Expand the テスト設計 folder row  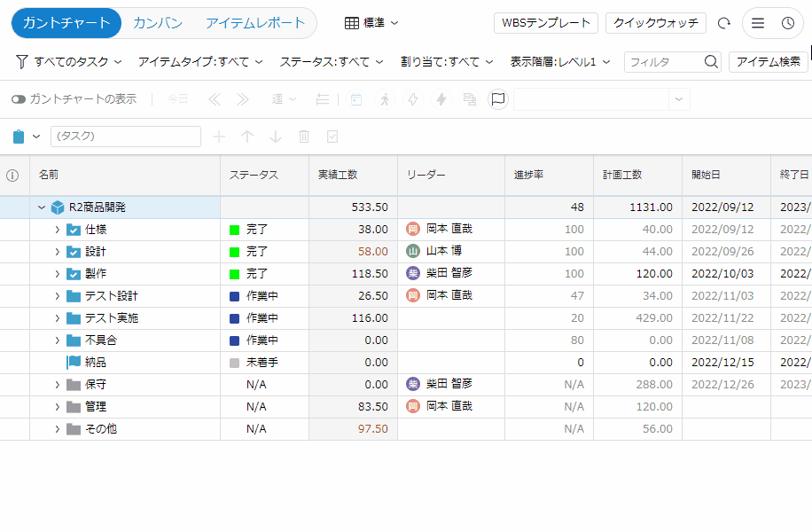(x=57, y=296)
